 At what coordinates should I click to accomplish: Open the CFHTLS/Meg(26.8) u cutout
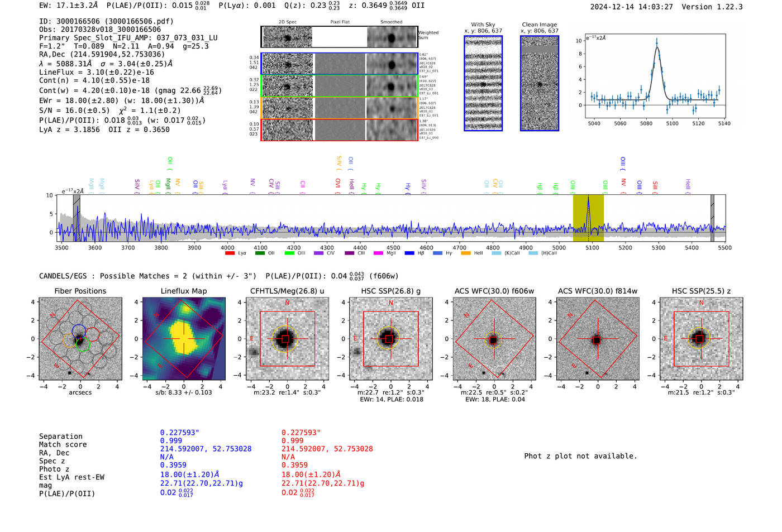pos(287,339)
